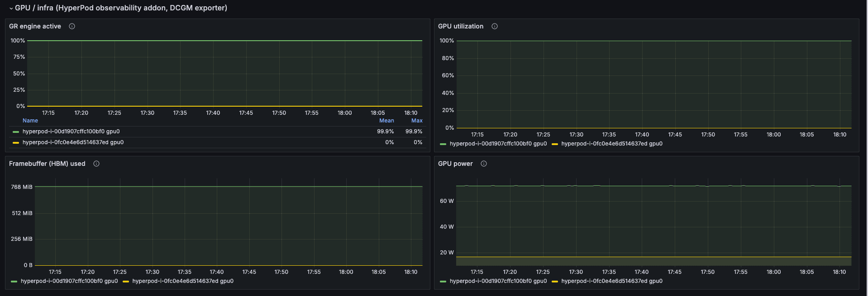Screen dimensions: 868x296
Task: Click green swatch in GPU power legend
Action: click(x=443, y=282)
